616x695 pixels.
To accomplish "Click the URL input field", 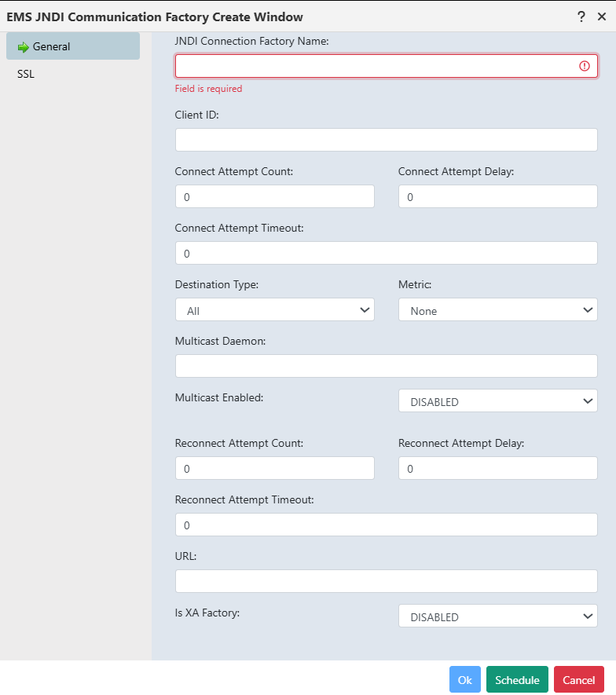I will click(x=387, y=581).
